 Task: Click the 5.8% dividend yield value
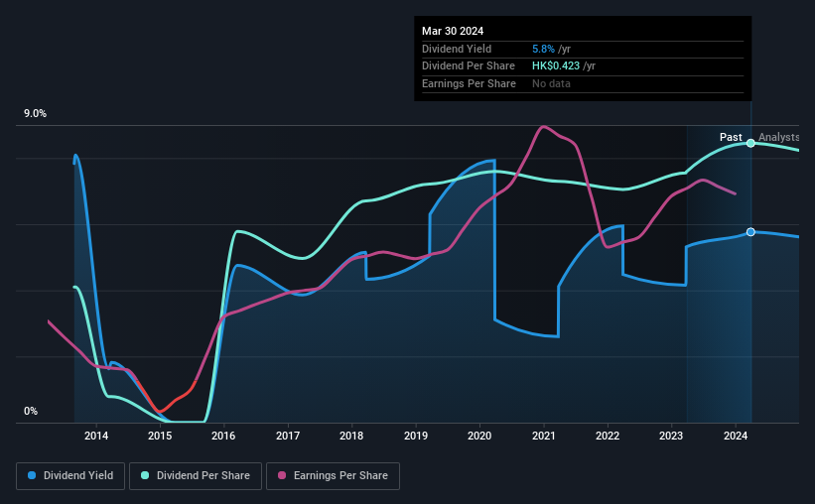(x=543, y=49)
